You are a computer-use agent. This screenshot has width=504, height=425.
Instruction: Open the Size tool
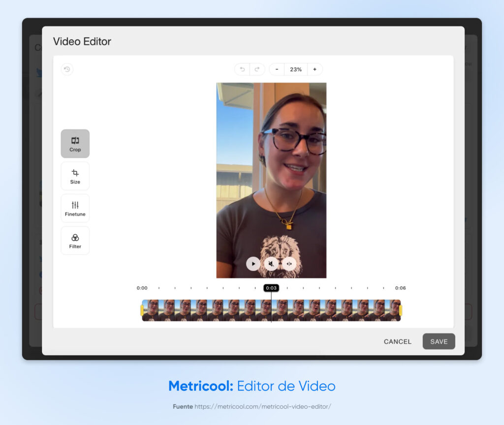tap(75, 176)
